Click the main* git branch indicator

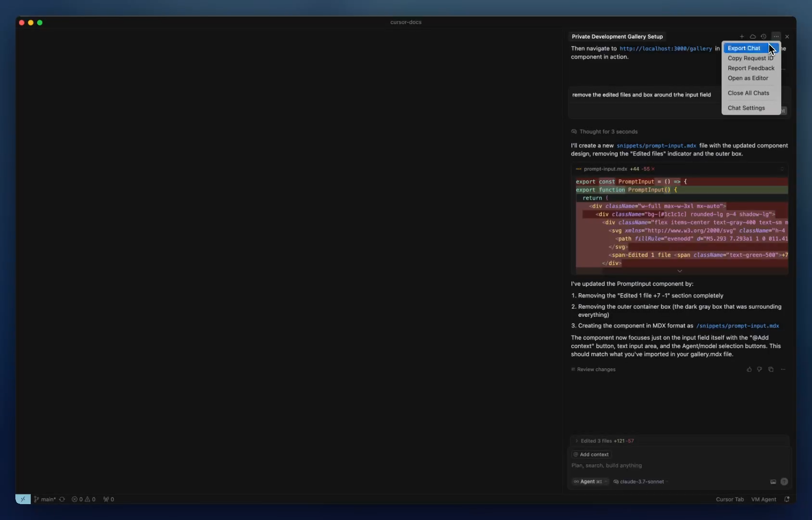(45, 499)
